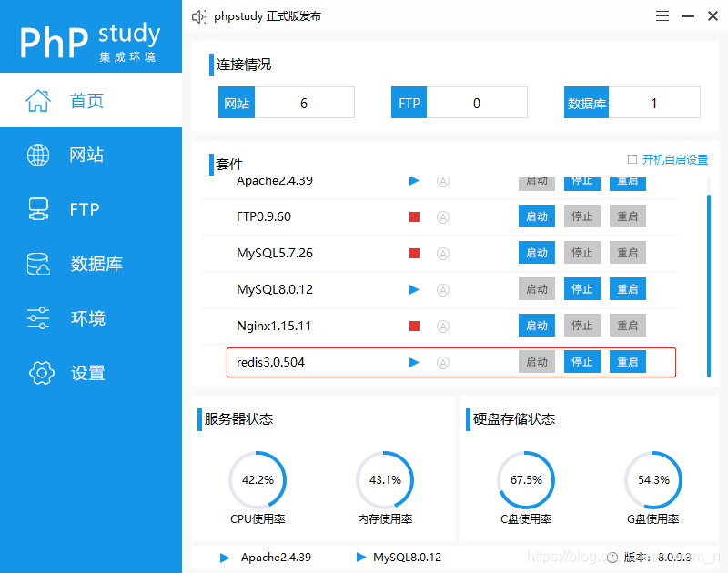Image resolution: width=728 pixels, height=573 pixels.
Task: Click the FTP server icon in the sidebar
Action: 38,209
